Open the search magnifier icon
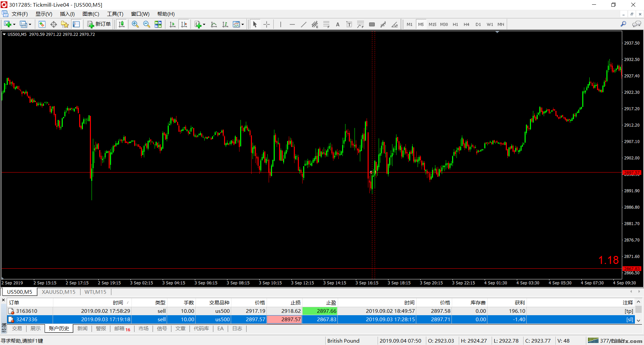 [623, 24]
